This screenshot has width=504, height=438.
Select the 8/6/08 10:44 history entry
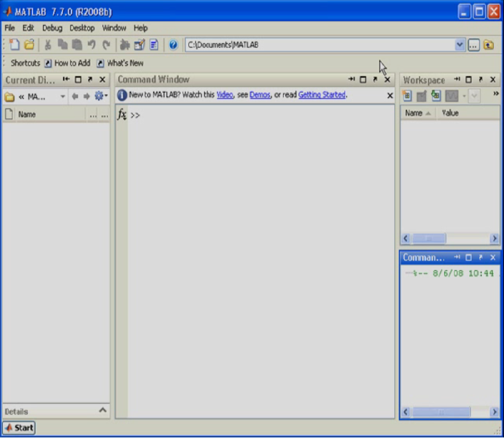tap(452, 273)
